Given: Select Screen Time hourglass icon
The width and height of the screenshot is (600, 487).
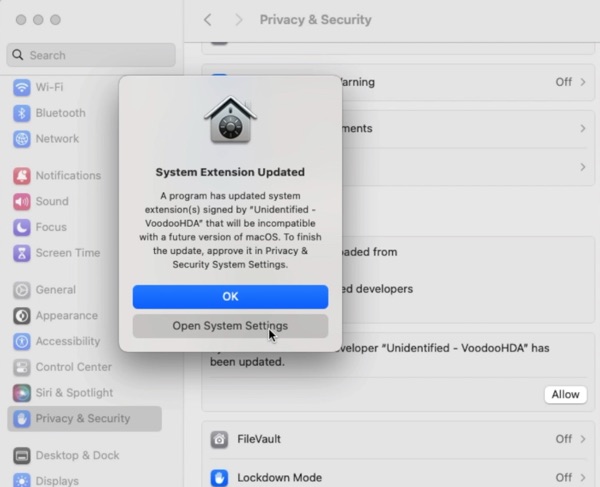Looking at the screenshot, I should coord(21,253).
